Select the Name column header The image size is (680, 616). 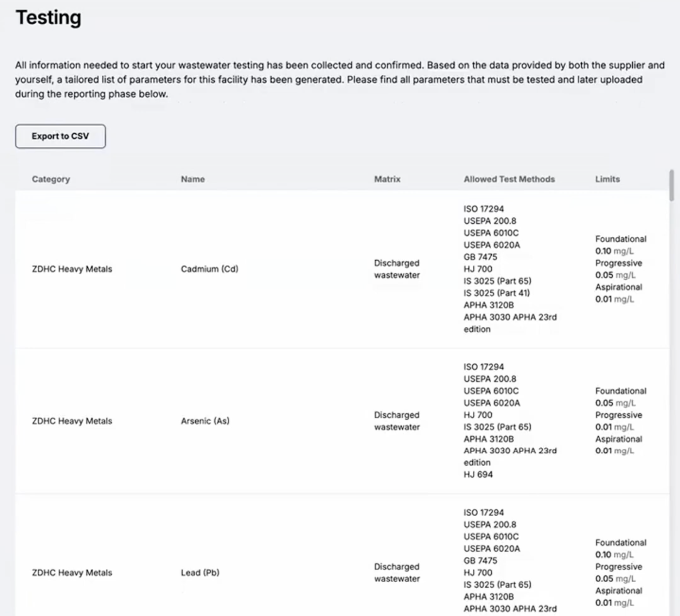(193, 179)
